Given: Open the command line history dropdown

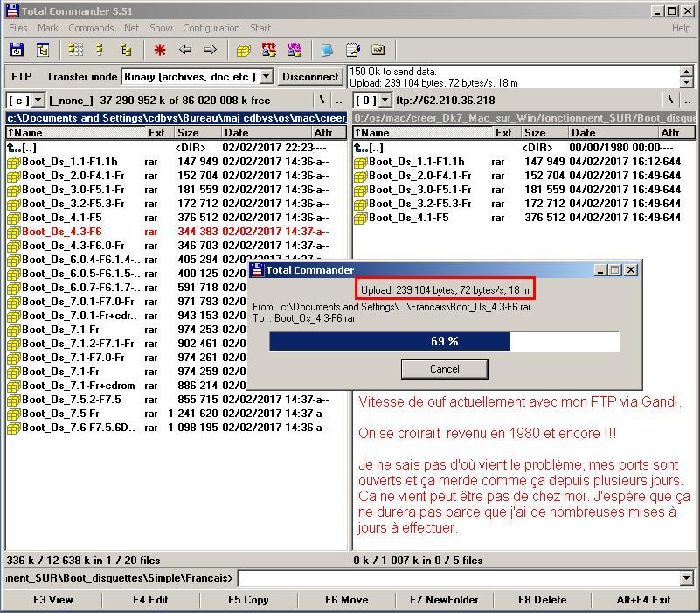Looking at the screenshot, I should tap(686, 578).
